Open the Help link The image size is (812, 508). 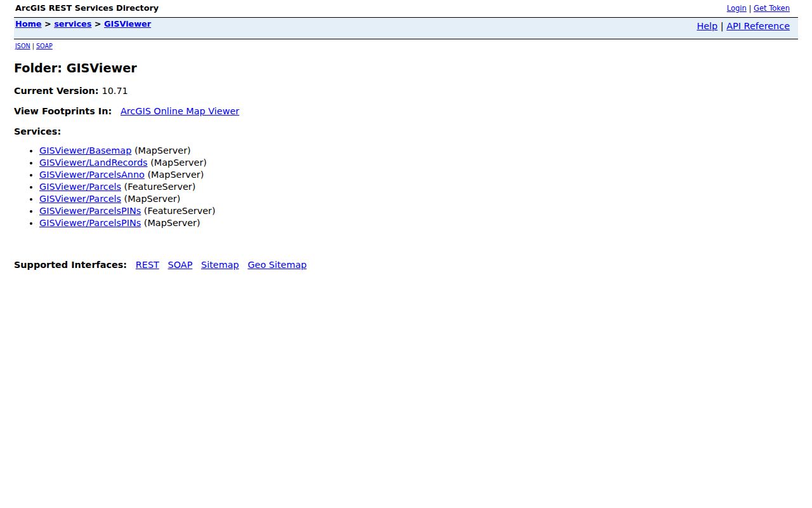707,26
